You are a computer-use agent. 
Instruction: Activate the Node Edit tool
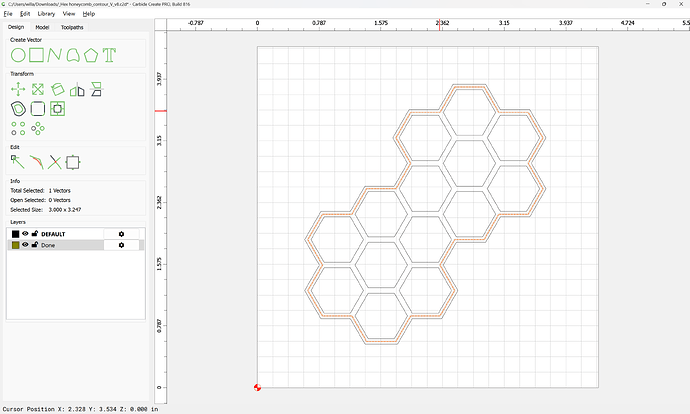pyautogui.click(x=18, y=162)
